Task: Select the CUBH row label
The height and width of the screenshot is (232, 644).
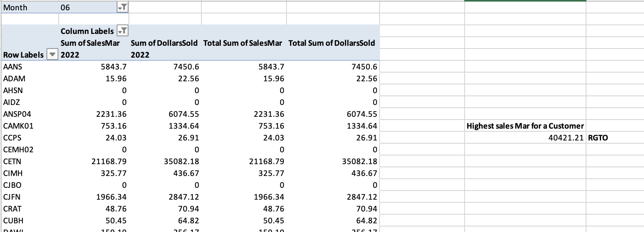Action: [x=13, y=221]
